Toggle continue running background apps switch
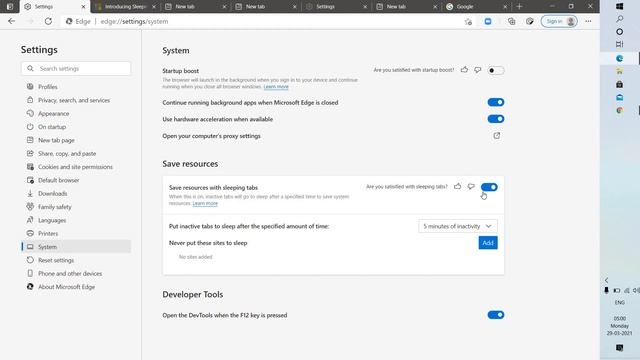 coord(496,102)
